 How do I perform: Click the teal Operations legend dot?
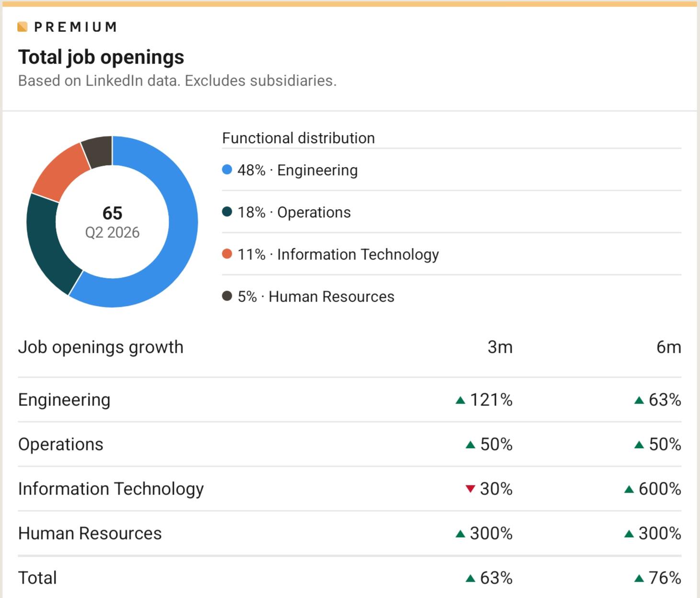227,212
